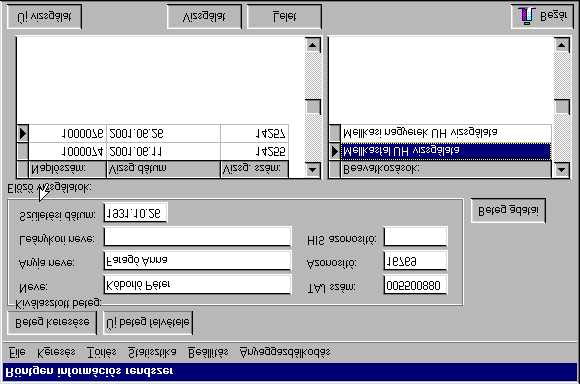Select the Mellkasi nagyerek UH vizsgálata entry

pyautogui.click(x=446, y=133)
